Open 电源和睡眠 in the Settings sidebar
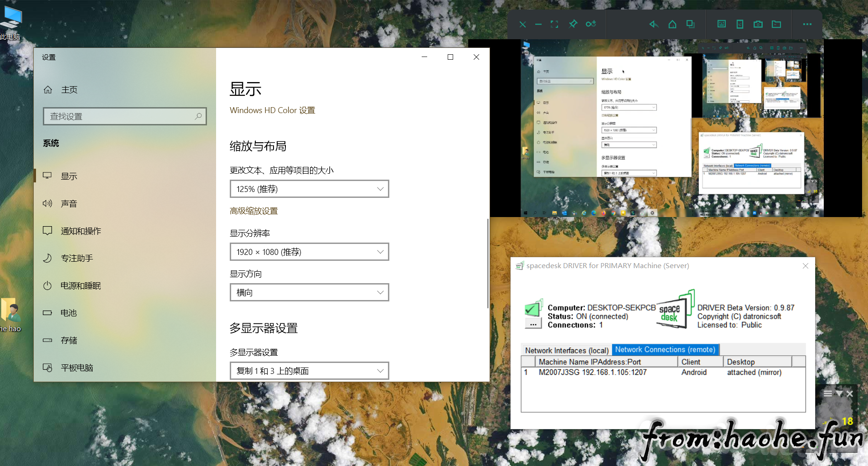868x466 pixels. [x=124, y=285]
